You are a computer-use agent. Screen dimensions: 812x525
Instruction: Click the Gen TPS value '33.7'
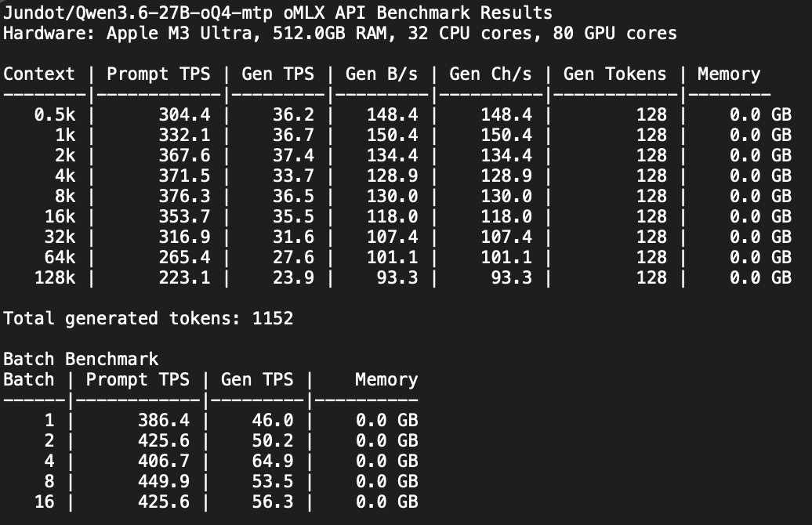(x=293, y=176)
